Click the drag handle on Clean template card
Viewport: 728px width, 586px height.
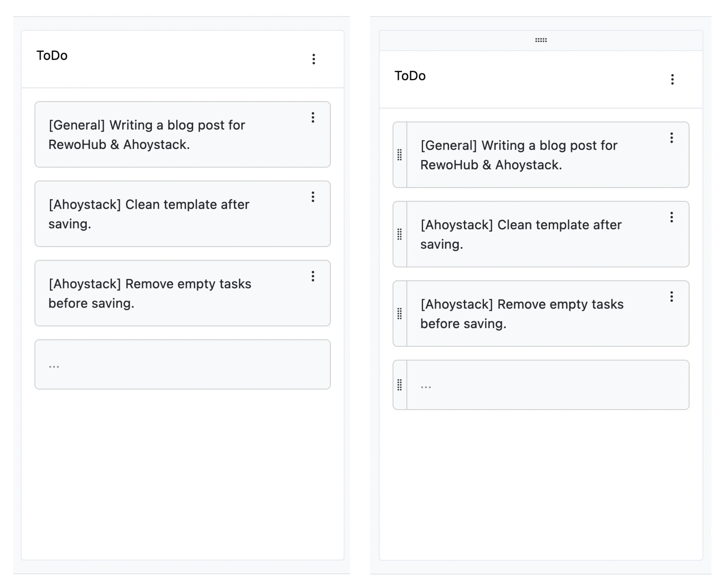[400, 234]
